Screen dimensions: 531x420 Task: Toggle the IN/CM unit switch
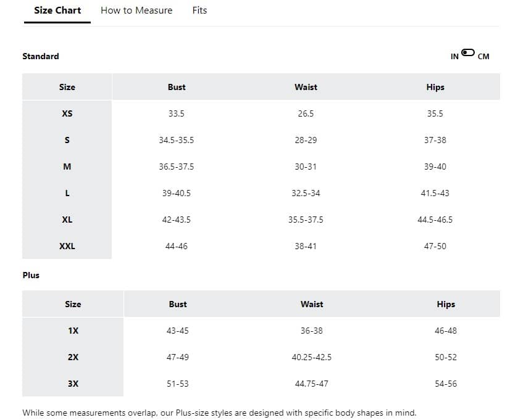pos(468,53)
